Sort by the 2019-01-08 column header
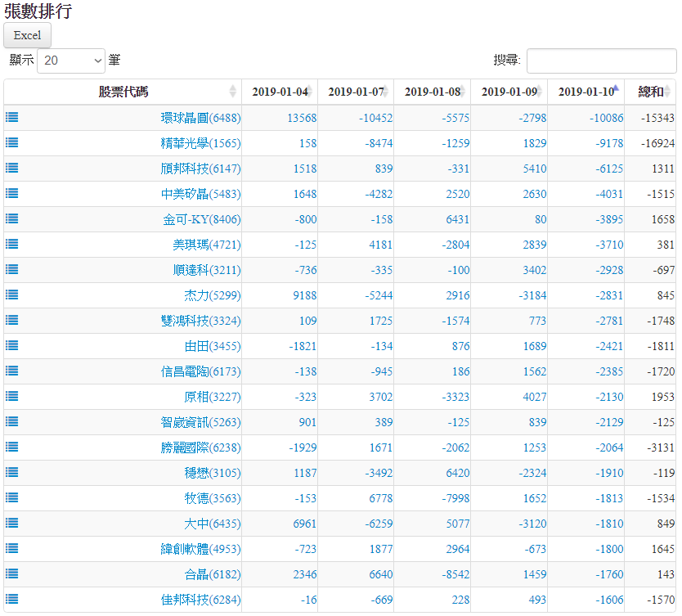The width and height of the screenshot is (682, 616). point(432,92)
